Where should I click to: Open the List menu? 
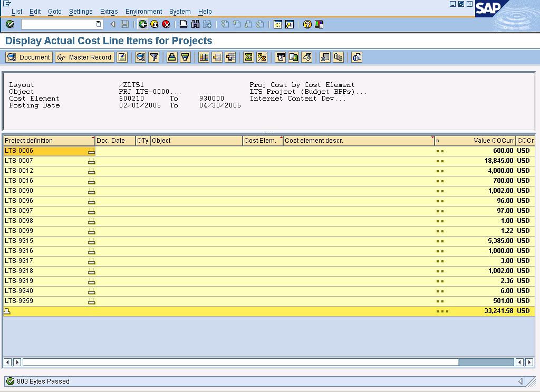click(x=17, y=12)
